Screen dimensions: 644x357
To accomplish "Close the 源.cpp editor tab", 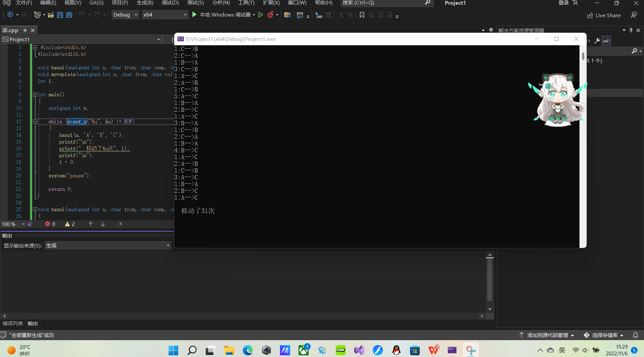I will [x=33, y=30].
